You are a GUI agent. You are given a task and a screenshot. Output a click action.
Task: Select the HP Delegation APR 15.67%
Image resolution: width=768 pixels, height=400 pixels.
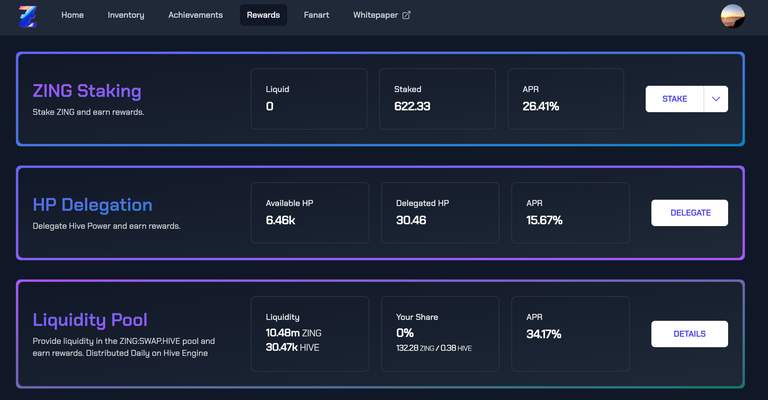tap(544, 220)
